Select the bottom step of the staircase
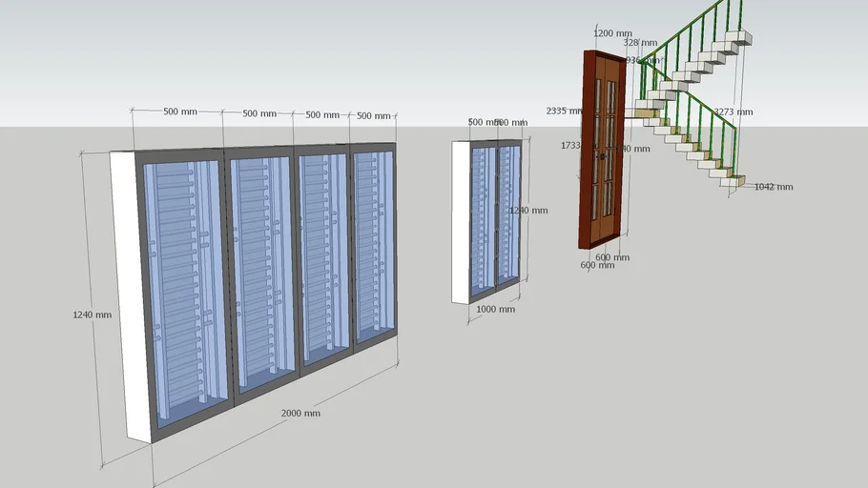Viewport: 868px width, 488px height. point(733,179)
